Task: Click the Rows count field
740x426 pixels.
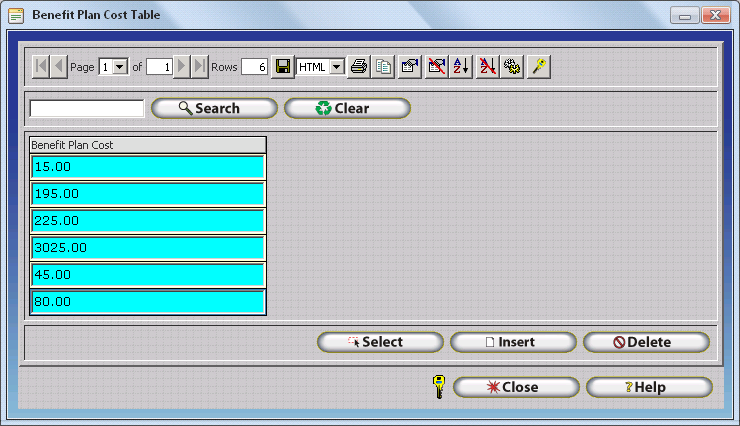Action: [255, 67]
